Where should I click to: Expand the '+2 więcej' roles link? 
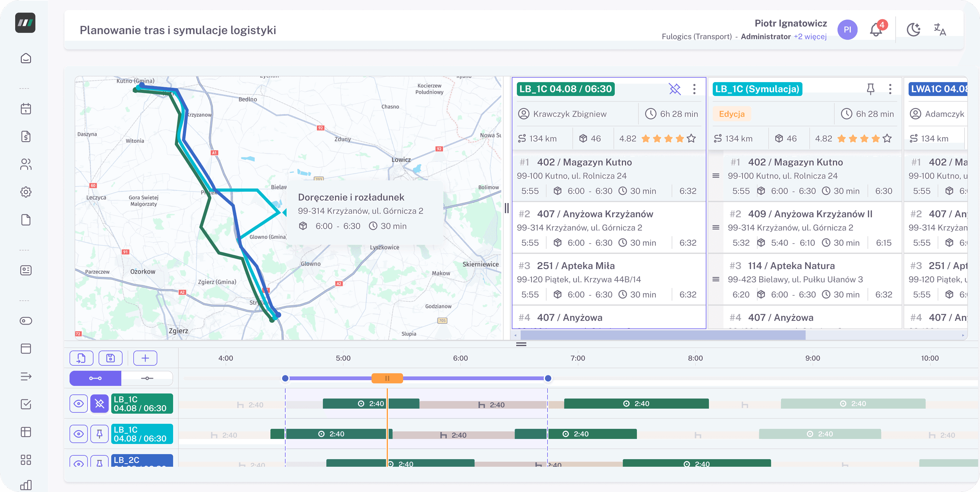tap(810, 37)
